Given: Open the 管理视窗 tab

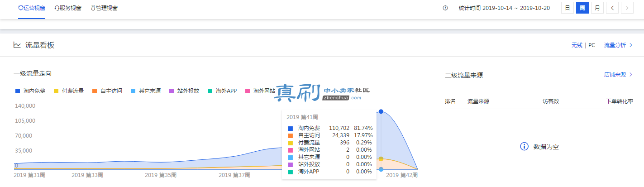Looking at the screenshot, I should tap(104, 8).
